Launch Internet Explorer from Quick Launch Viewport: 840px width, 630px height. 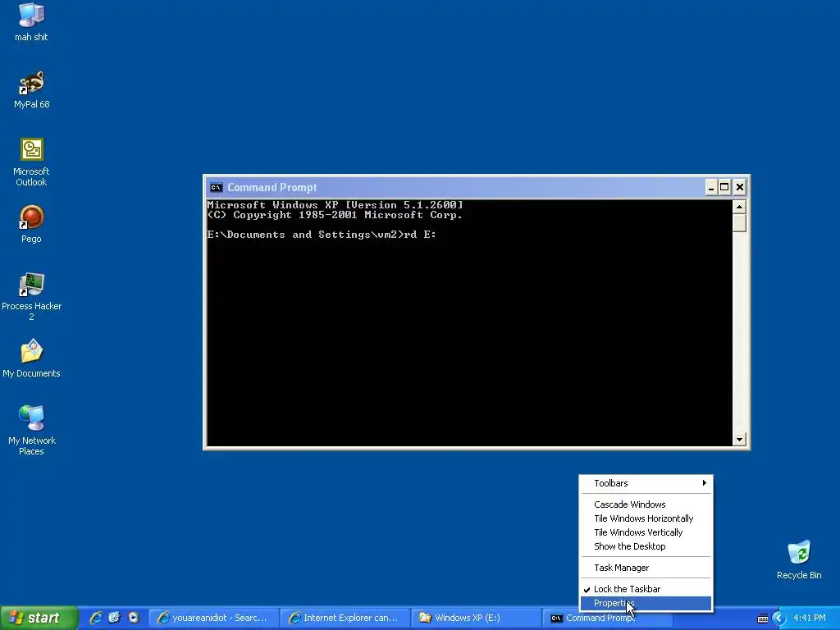(x=95, y=618)
